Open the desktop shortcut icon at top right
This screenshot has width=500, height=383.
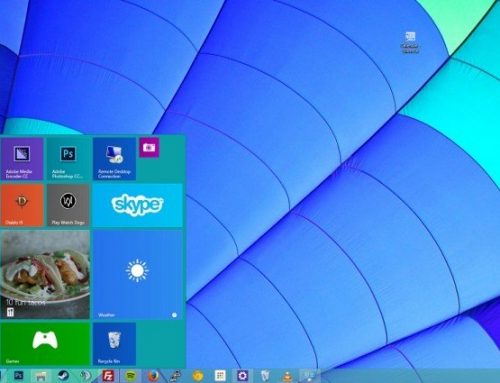click(410, 42)
